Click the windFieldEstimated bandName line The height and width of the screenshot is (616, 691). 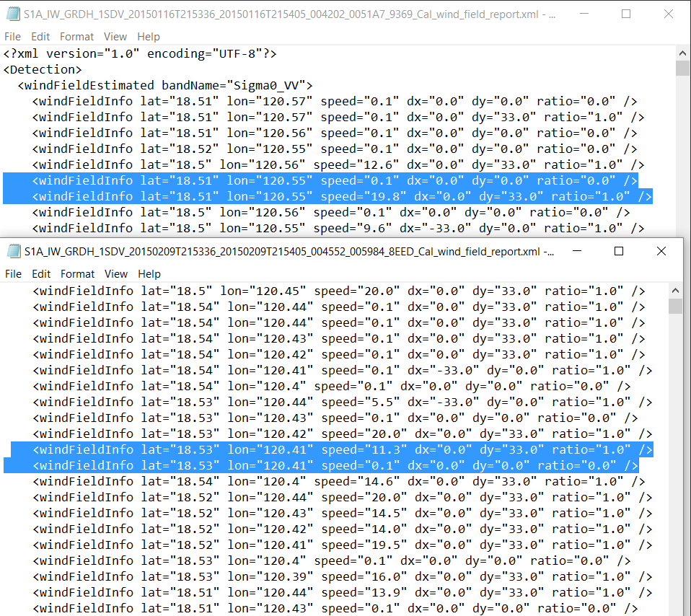point(164,85)
